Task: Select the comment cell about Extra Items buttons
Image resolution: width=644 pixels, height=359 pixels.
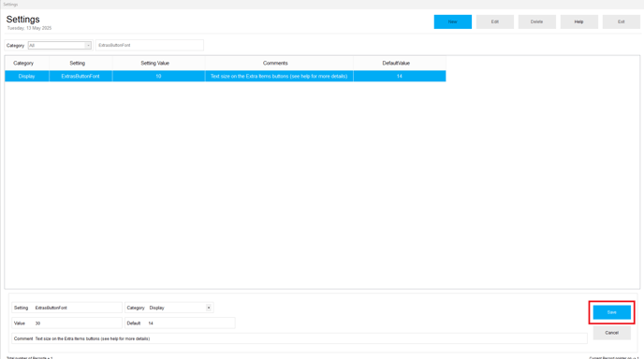Action: (x=279, y=77)
